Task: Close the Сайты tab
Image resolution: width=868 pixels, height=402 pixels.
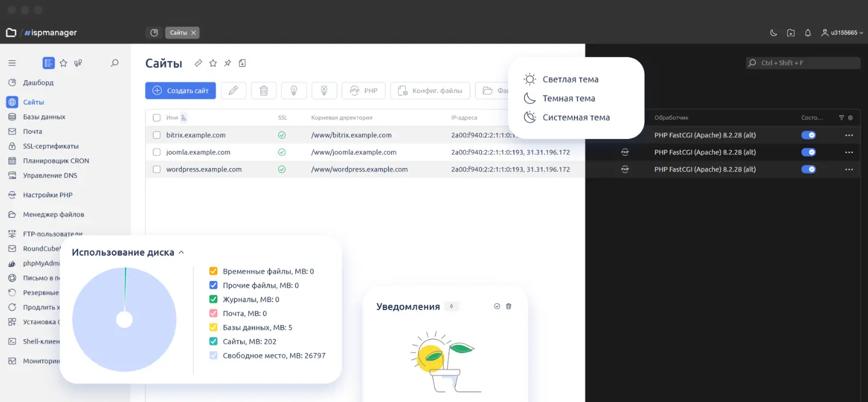Action: [x=194, y=33]
